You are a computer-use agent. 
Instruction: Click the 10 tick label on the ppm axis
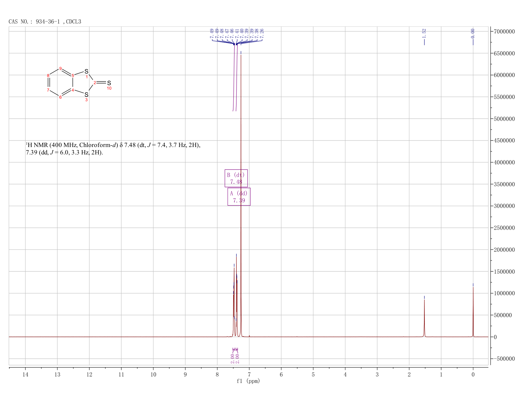click(x=153, y=375)
